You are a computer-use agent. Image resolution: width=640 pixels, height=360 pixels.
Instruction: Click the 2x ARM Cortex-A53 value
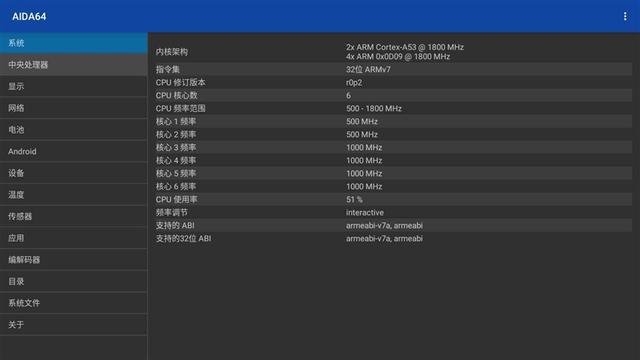pos(405,47)
